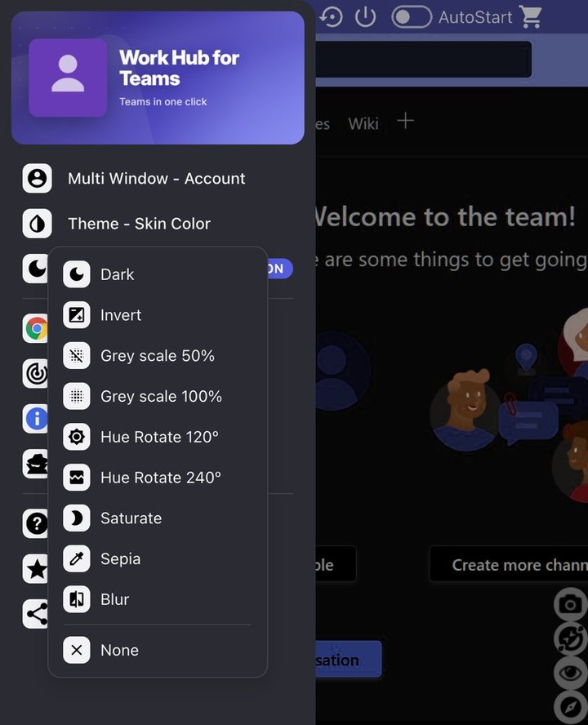Apply the Blur filter
Viewport: 588px width, 725px height.
pyautogui.click(x=158, y=600)
